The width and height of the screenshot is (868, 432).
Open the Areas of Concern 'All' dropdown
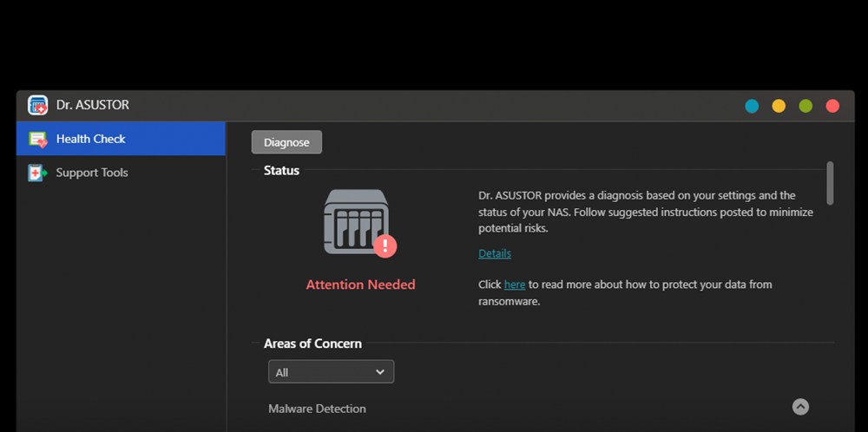coord(331,371)
